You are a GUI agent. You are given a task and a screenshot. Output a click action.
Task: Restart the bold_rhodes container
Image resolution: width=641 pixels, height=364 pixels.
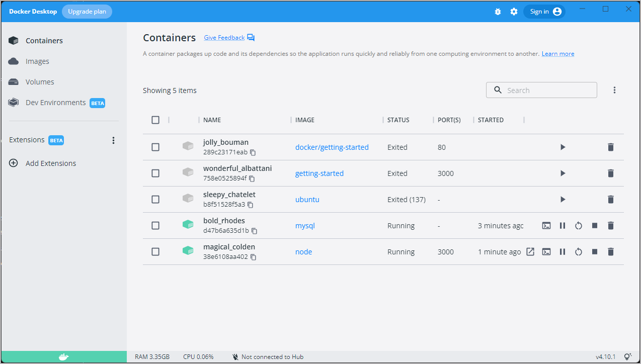point(579,226)
